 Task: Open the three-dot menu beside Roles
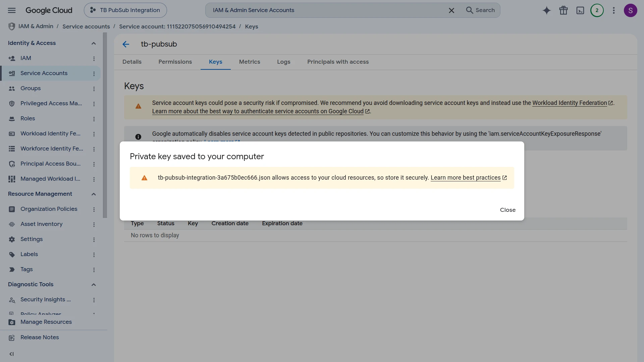(x=94, y=119)
